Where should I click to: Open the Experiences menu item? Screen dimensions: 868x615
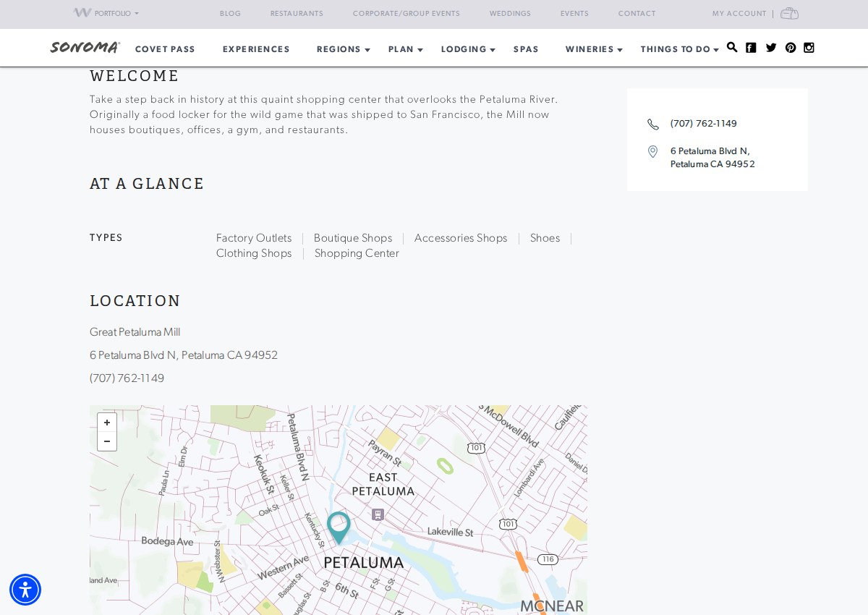coord(256,49)
